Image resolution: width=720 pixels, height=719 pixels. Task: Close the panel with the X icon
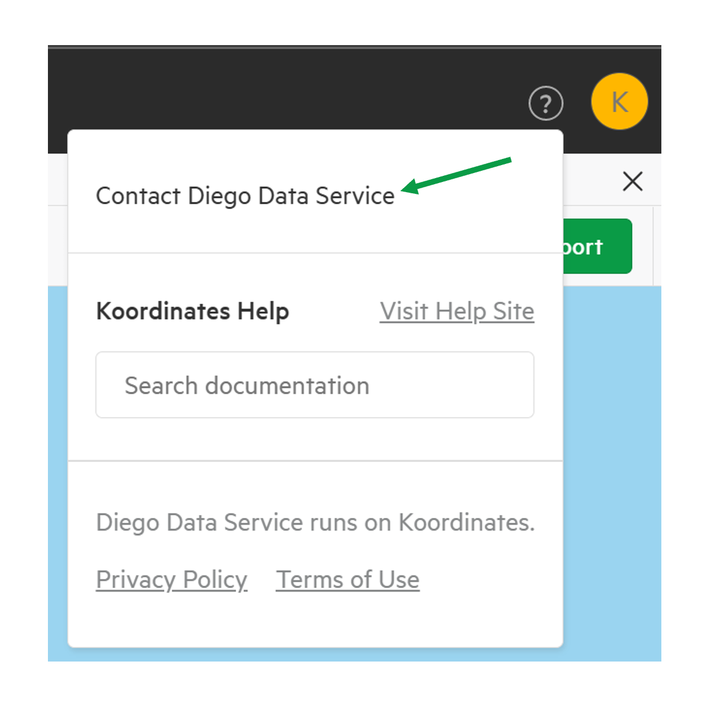pyautogui.click(x=633, y=181)
